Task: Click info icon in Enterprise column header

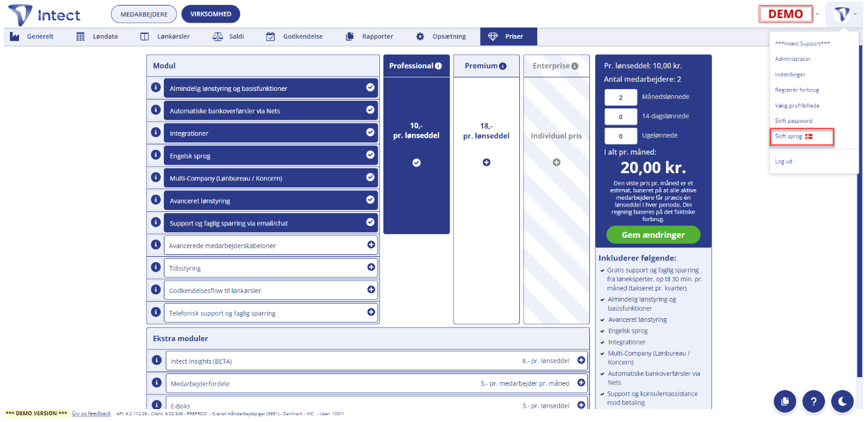Action: [x=575, y=66]
